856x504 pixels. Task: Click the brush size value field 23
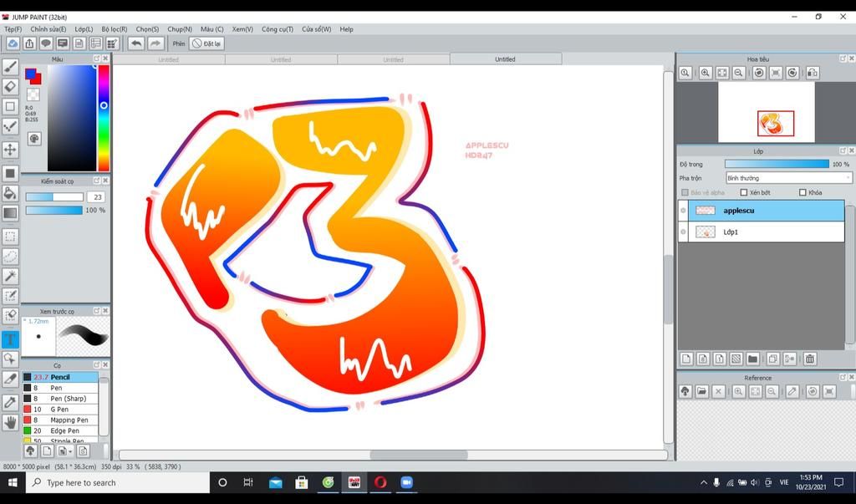click(x=97, y=197)
